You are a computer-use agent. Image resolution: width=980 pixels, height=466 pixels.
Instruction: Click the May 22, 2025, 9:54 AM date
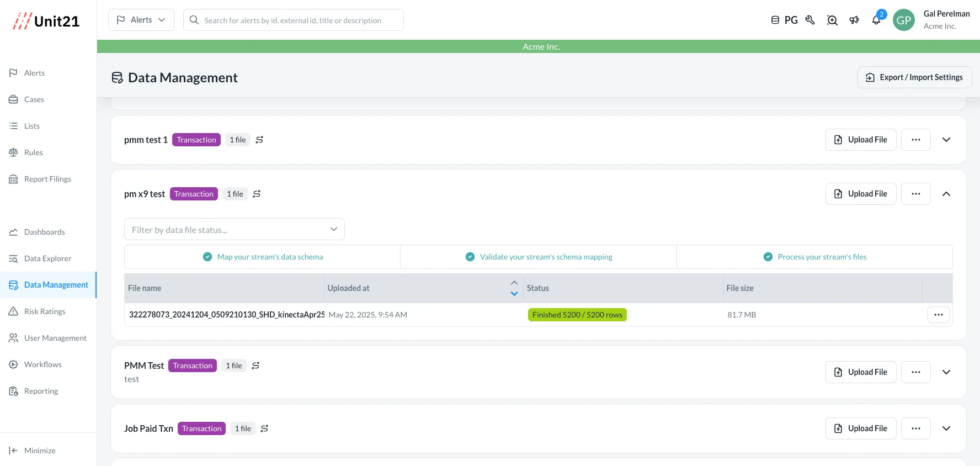click(x=368, y=315)
